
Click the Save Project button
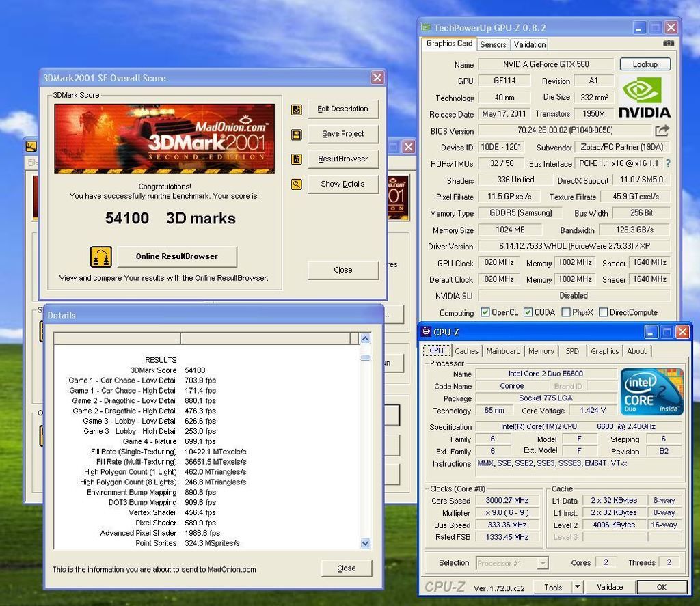point(343,134)
